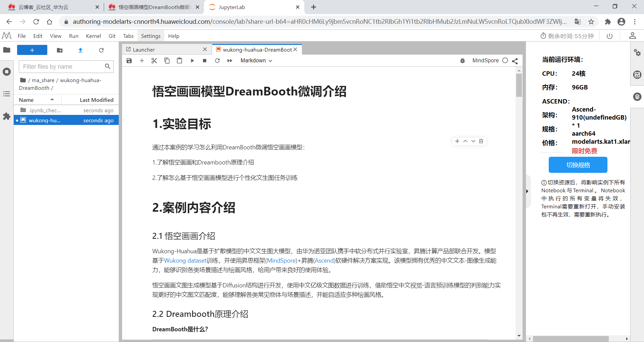
Task: Open the Markdown cell type dropdown
Action: [x=257, y=61]
